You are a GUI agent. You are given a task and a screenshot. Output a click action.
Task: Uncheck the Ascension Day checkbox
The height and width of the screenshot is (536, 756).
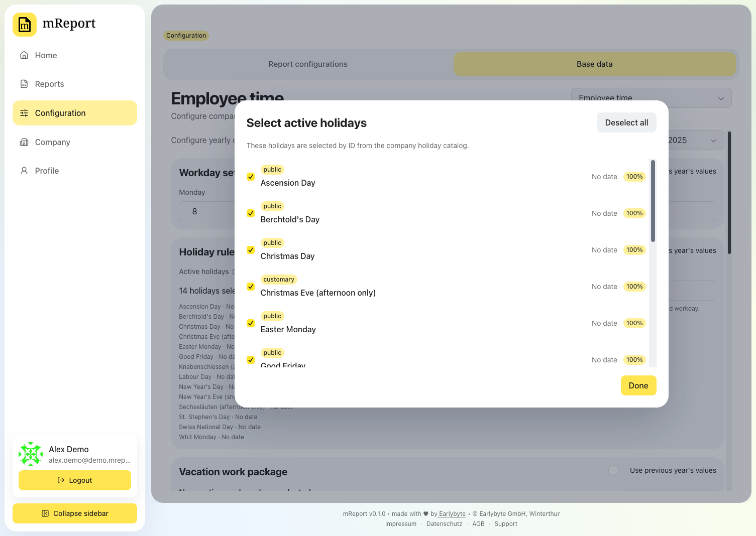pyautogui.click(x=251, y=177)
